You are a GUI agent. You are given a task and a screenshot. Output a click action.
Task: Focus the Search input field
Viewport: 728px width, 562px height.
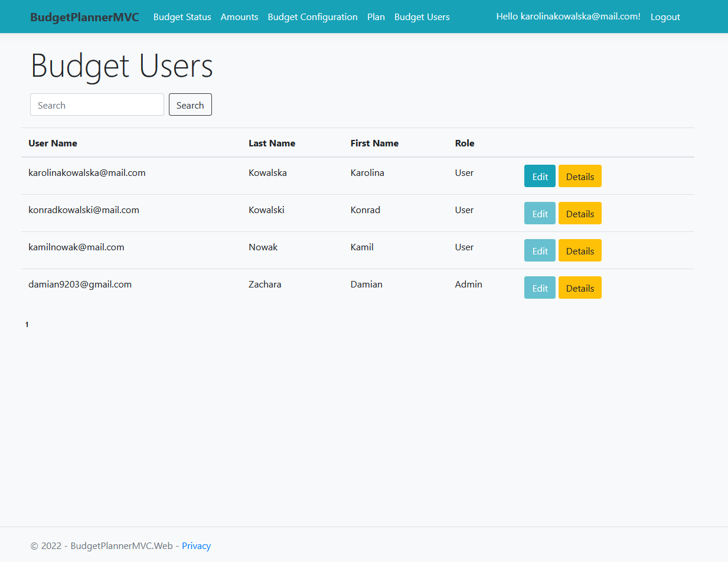[97, 104]
